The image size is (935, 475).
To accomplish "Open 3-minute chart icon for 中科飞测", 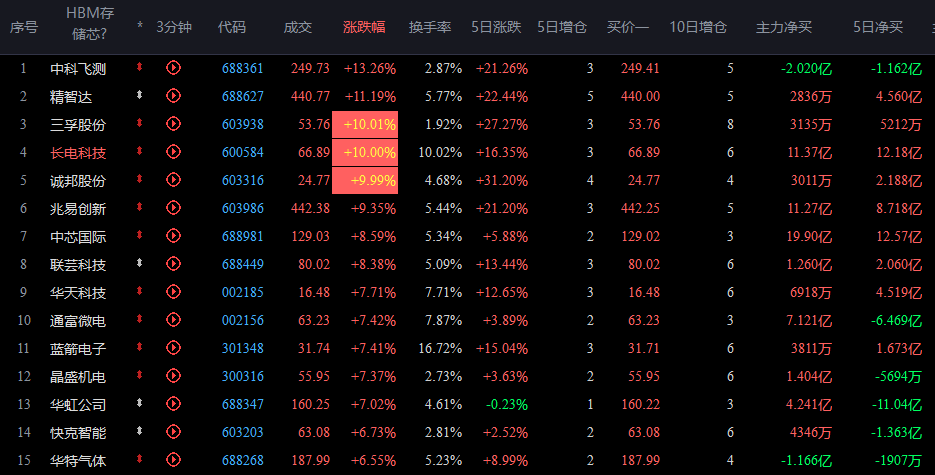I will click(x=173, y=68).
